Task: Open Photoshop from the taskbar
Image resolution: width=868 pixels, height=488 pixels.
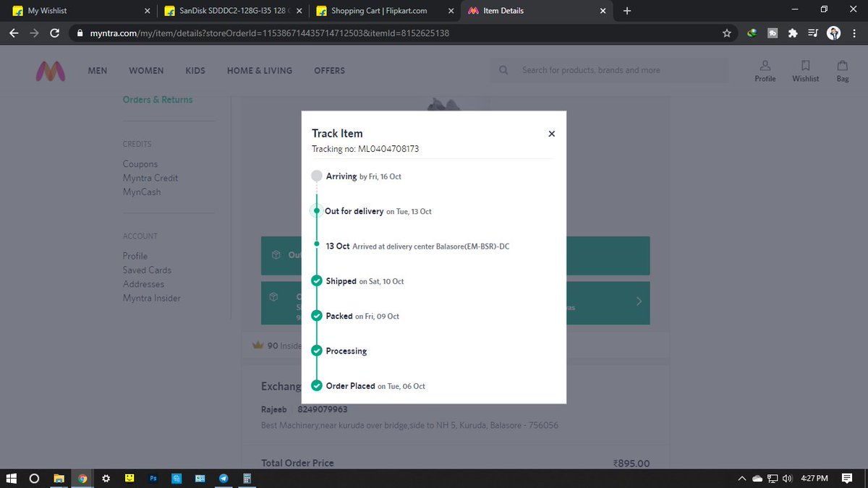Action: pos(153,479)
